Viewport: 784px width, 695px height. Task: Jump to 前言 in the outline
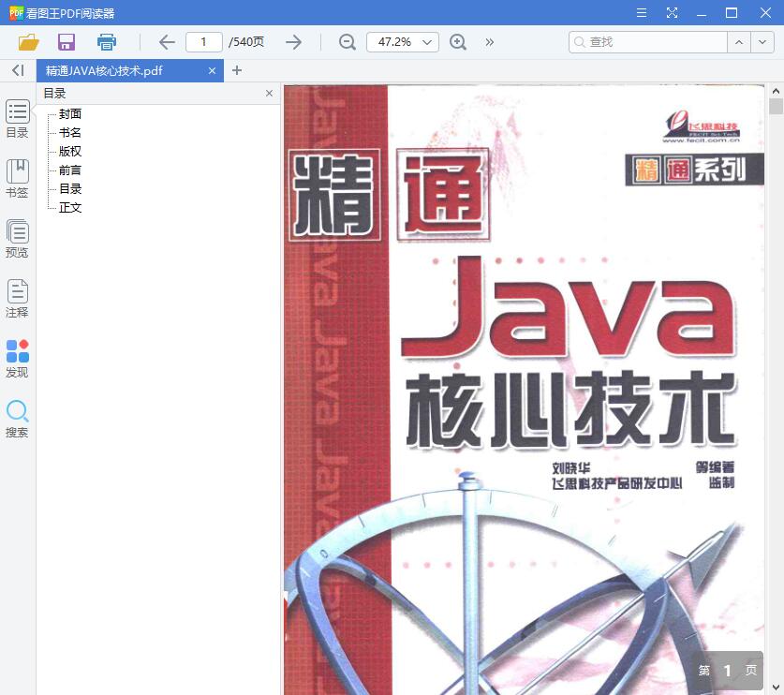[70, 170]
